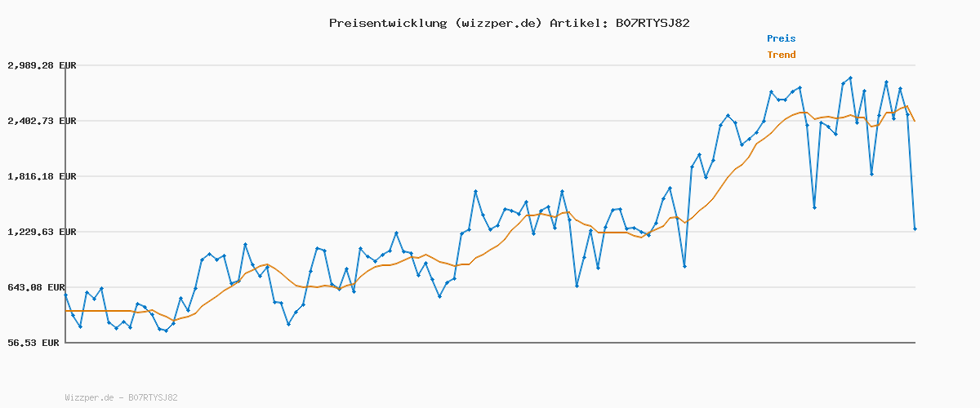The image size is (980, 408).
Task: Click the 1,229.63 EUR axis label
Action: [x=41, y=232]
